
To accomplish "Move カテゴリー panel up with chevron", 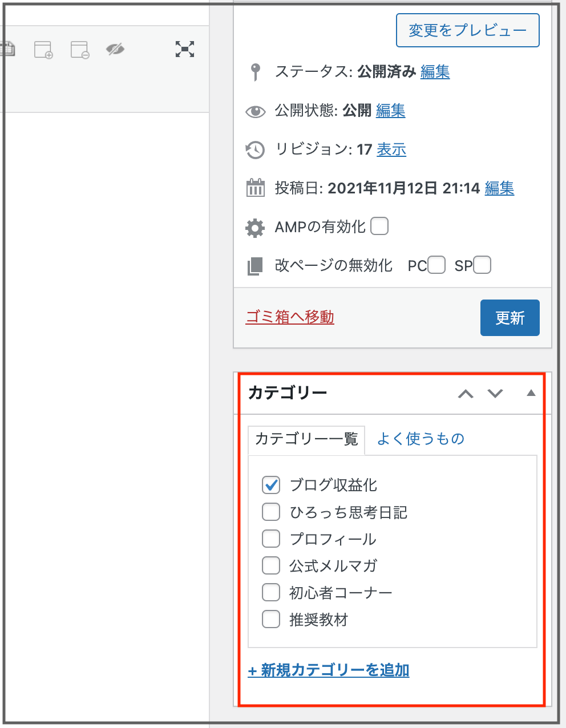I will (466, 394).
